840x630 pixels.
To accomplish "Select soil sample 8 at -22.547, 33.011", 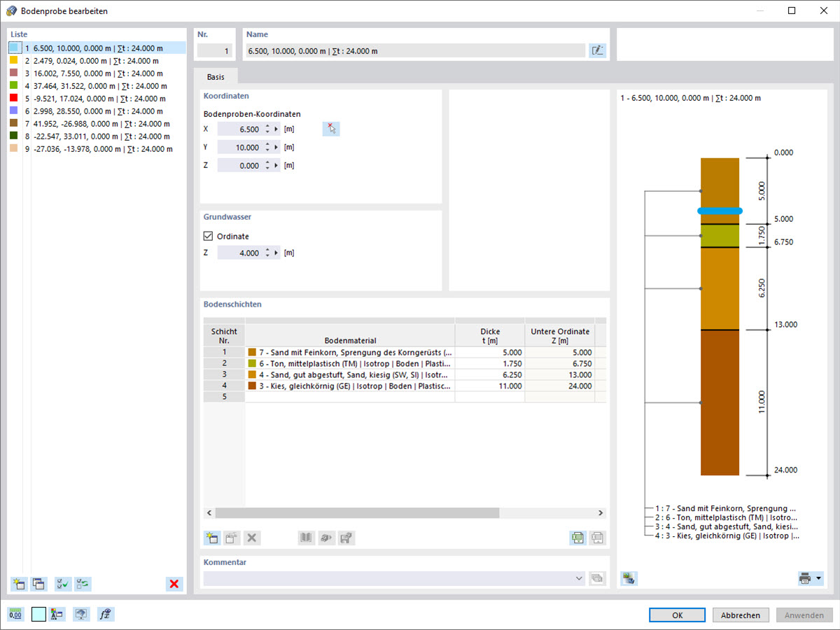I will 97,136.
